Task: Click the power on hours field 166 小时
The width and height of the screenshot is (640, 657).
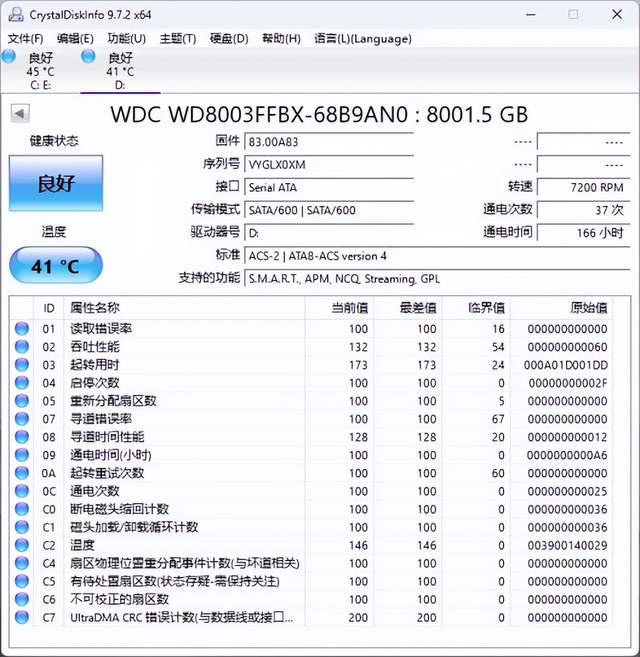Action: (x=583, y=233)
